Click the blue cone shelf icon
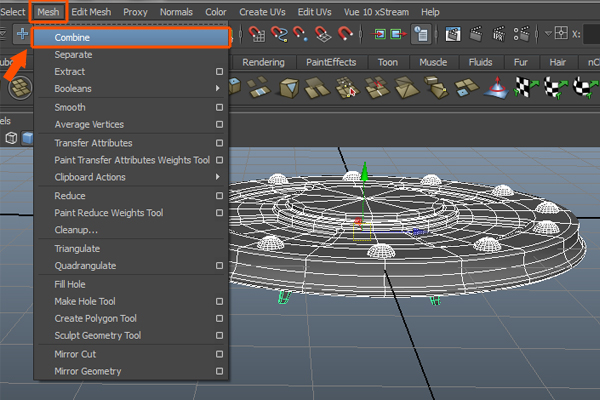Image resolution: width=600 pixels, height=400 pixels. [496, 89]
